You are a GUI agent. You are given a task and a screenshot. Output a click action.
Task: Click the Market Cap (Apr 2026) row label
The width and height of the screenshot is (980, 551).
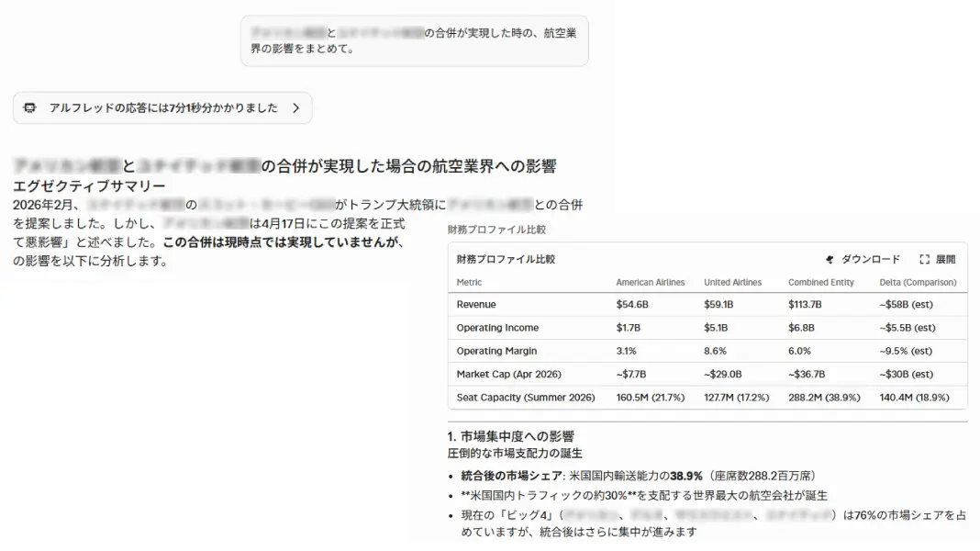[508, 374]
